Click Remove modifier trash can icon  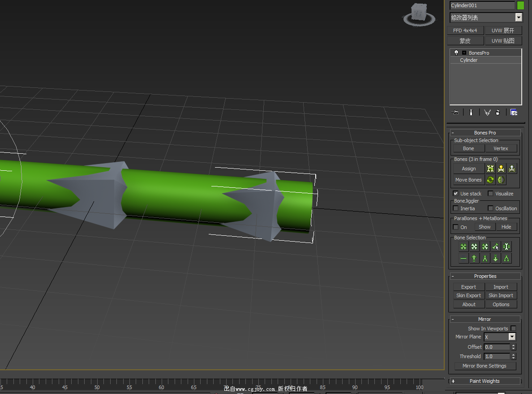[498, 113]
